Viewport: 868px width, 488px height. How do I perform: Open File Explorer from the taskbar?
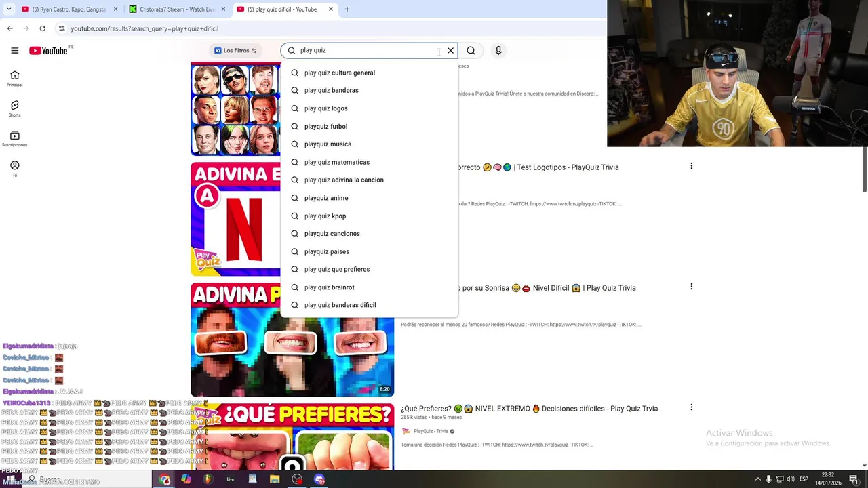275,479
